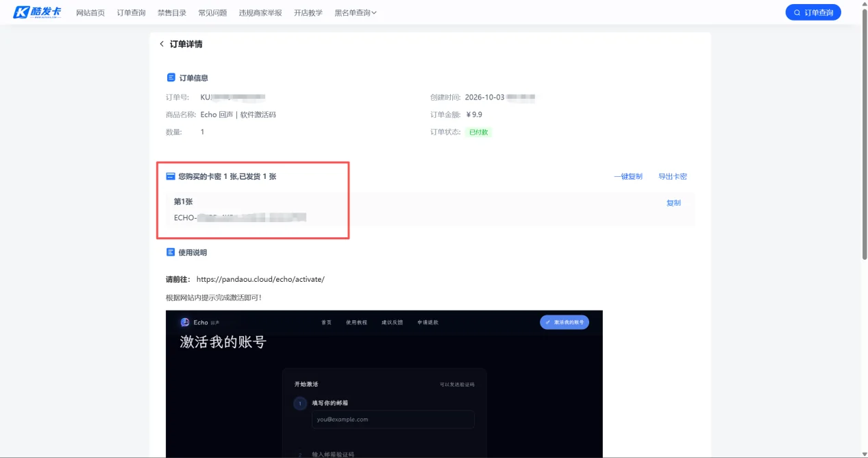Go back using the arrow beside 订单详情
Image resolution: width=868 pixels, height=458 pixels.
162,44
